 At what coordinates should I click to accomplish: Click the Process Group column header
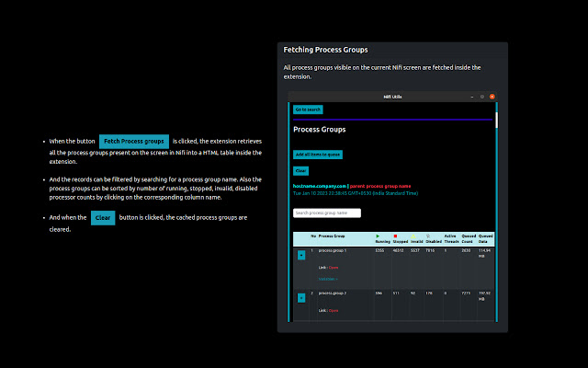click(x=332, y=236)
